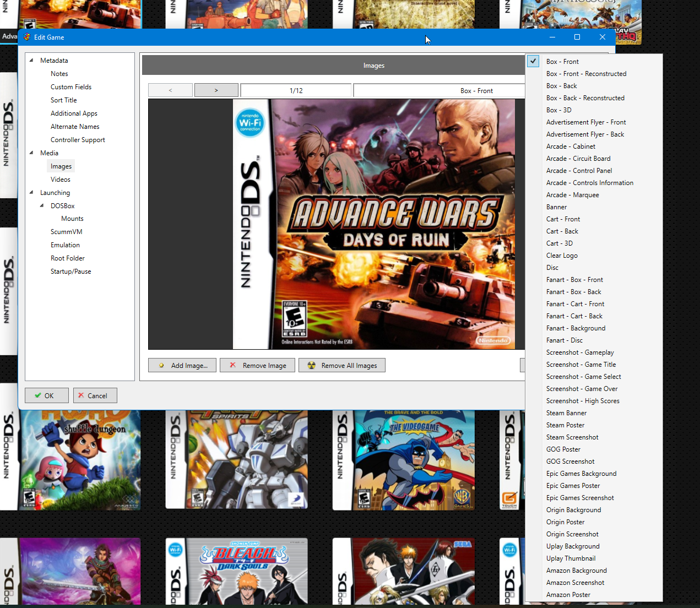700x608 pixels.
Task: Select Arcade - Marquee option
Action: 594,195
